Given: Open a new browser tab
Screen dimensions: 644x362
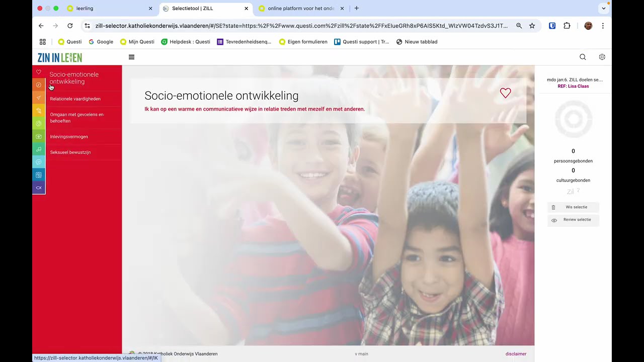Looking at the screenshot, I should pos(357,9).
